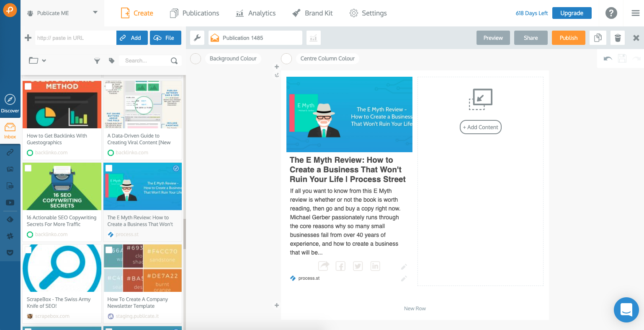This screenshot has width=644, height=330.
Task: Undo the last editor change
Action: click(x=608, y=59)
